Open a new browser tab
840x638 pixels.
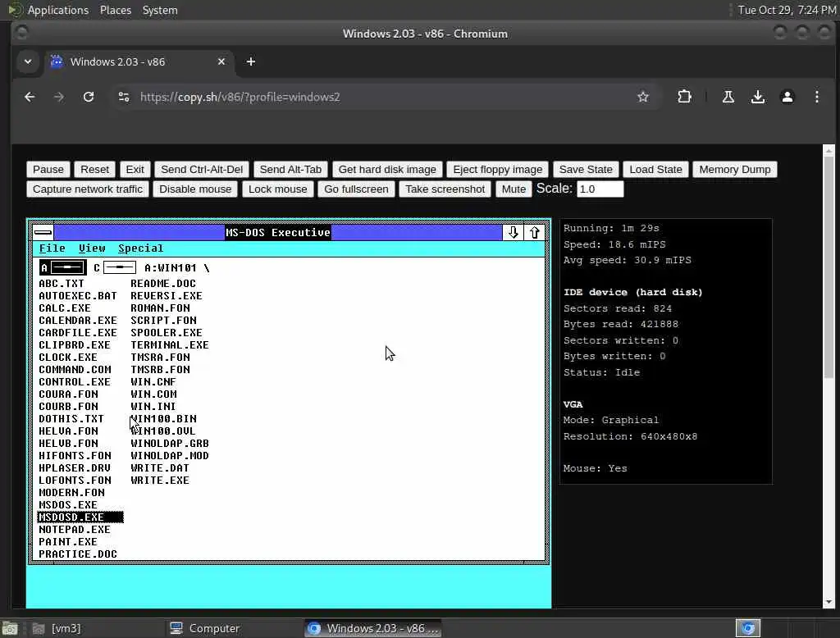(x=251, y=62)
